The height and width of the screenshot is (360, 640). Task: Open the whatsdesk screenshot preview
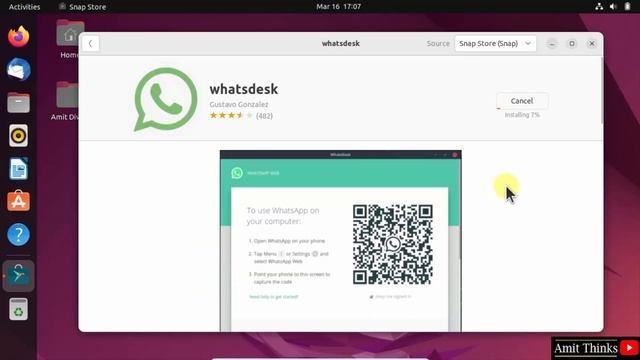[340, 241]
